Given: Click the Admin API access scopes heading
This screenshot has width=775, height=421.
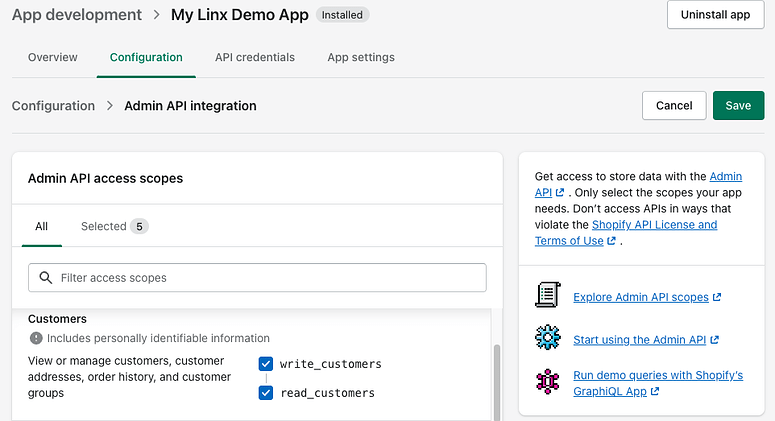Looking at the screenshot, I should [105, 178].
